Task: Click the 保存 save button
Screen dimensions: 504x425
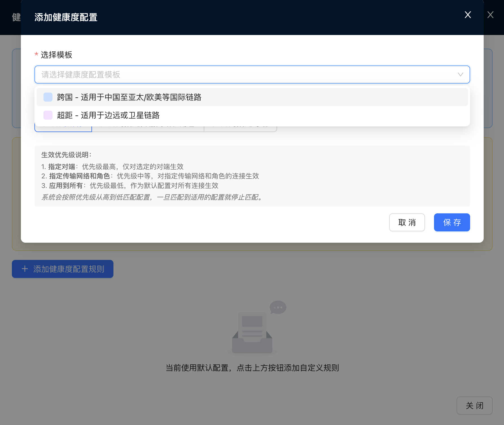Action: point(452,222)
